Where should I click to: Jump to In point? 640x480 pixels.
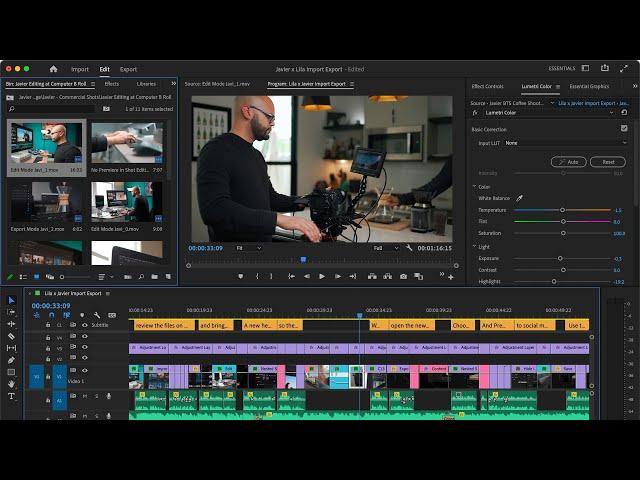tap(291, 276)
